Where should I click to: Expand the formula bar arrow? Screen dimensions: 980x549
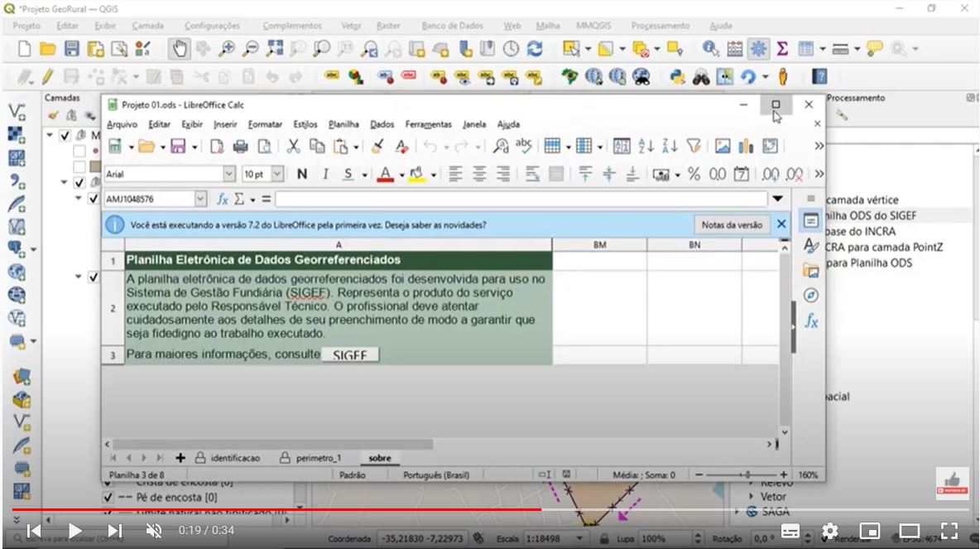pos(777,199)
